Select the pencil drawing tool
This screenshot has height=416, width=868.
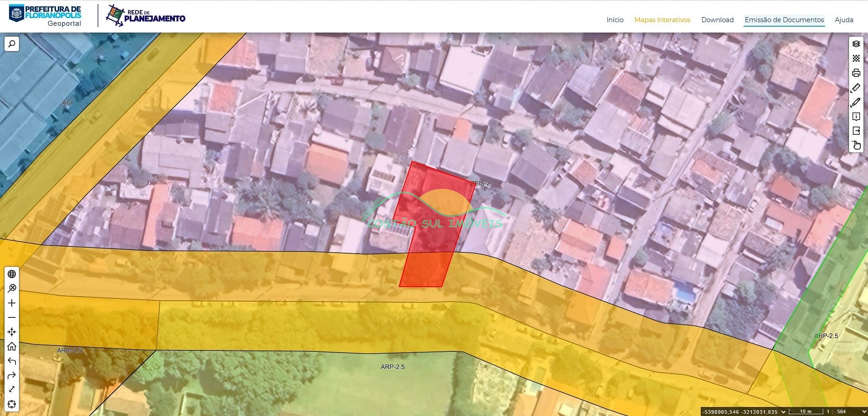(x=856, y=102)
